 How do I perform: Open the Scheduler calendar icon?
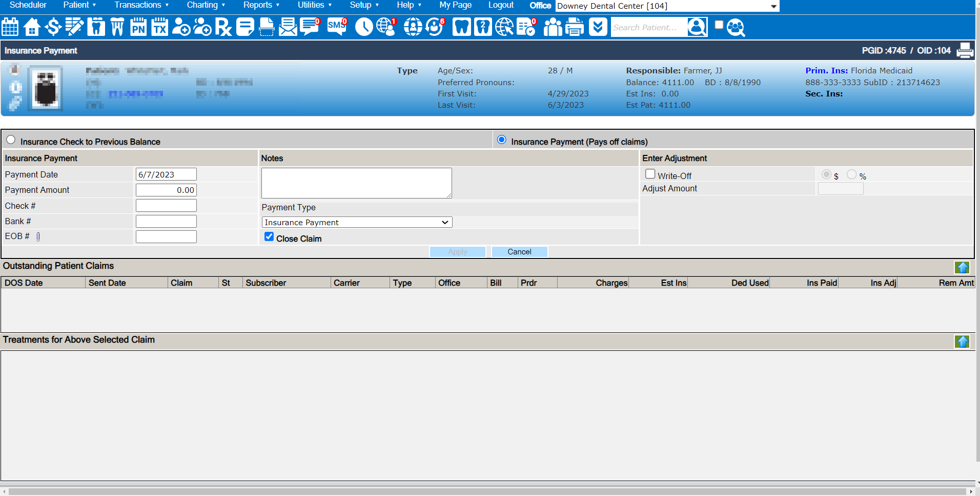point(10,27)
